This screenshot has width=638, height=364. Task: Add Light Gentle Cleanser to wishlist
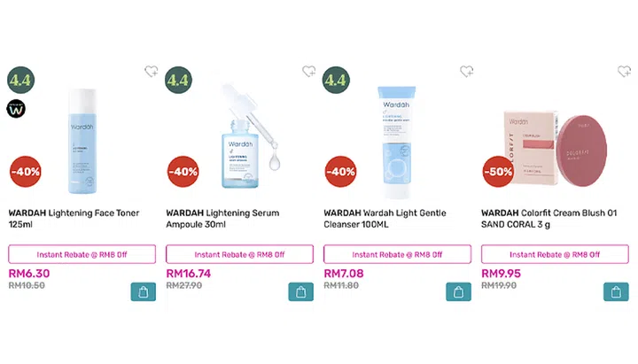pos(467,72)
